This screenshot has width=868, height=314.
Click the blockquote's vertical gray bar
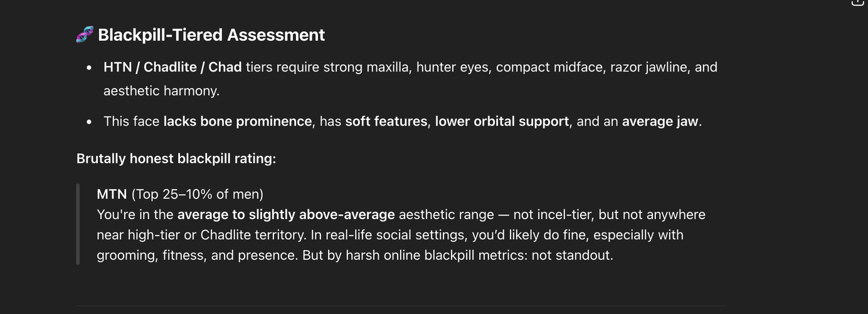pyautogui.click(x=78, y=224)
